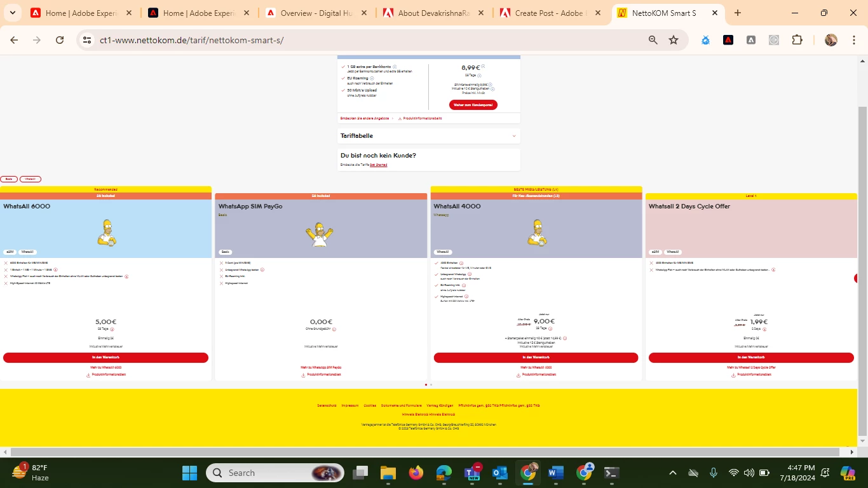Click Weiter zum Kundenportal button
Screen dimensions: 868x488
(473, 105)
